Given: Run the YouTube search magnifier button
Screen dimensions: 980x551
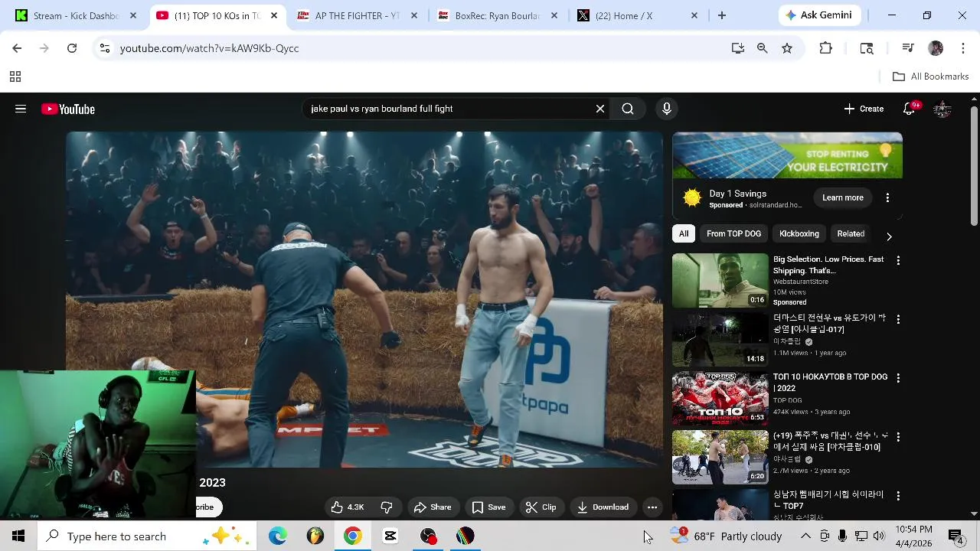Looking at the screenshot, I should tap(628, 109).
